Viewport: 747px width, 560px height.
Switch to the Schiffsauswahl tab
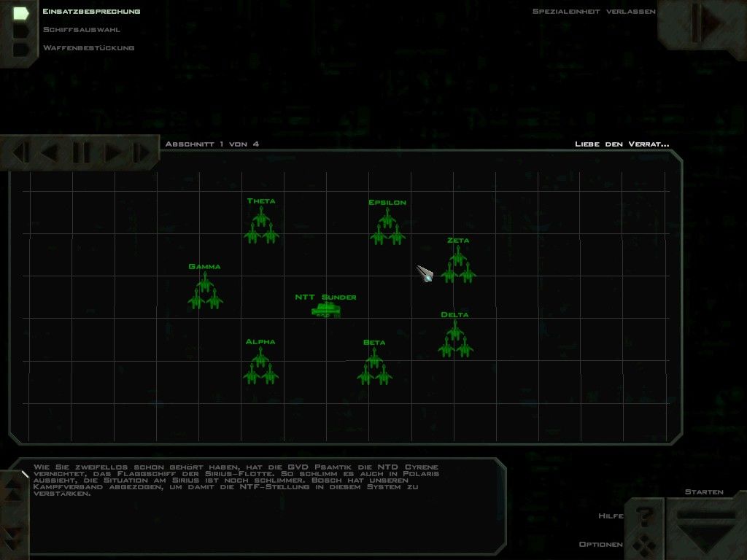(82, 29)
